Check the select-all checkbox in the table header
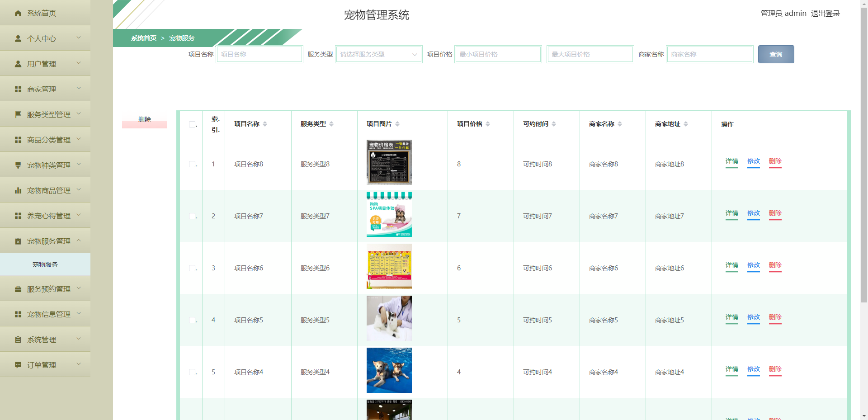This screenshot has width=868, height=420. click(x=192, y=123)
